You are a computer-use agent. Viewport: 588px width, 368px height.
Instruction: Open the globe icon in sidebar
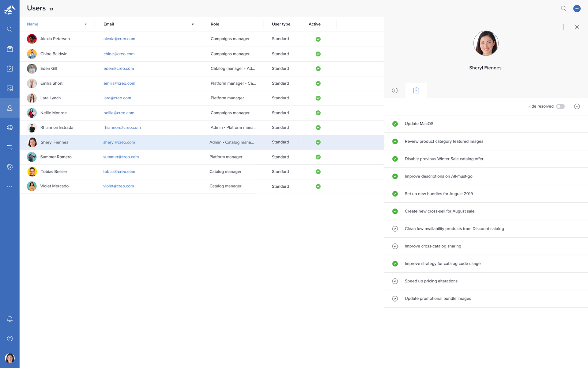(x=10, y=128)
